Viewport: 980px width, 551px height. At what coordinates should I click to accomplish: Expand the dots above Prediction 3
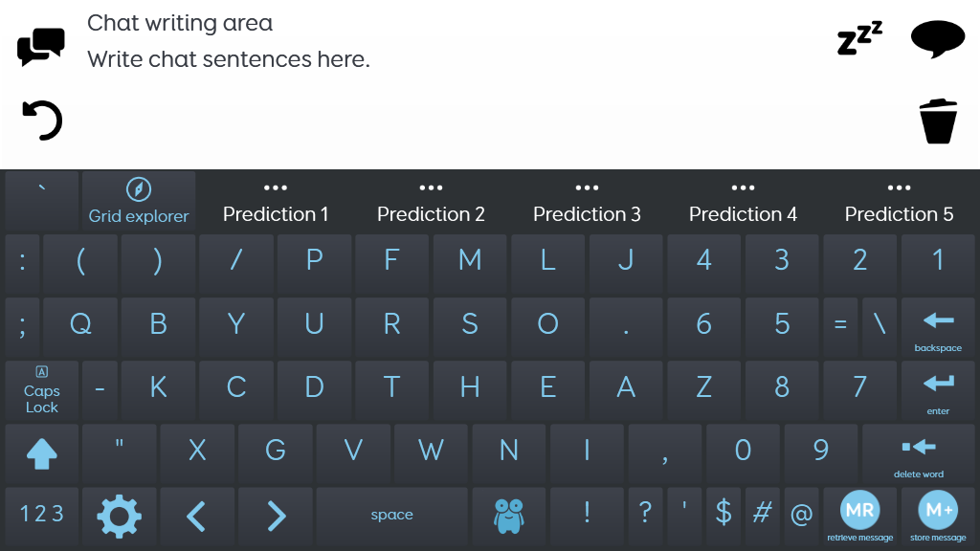tap(587, 187)
